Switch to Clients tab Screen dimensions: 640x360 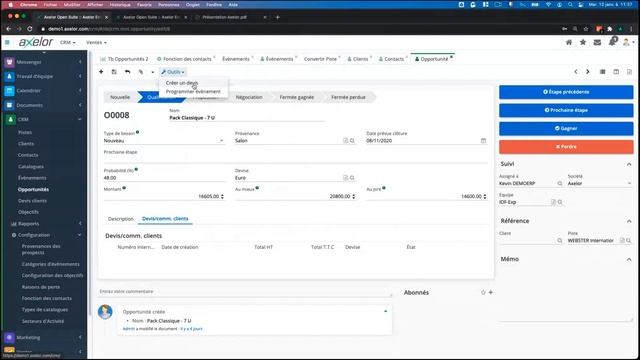coord(358,59)
